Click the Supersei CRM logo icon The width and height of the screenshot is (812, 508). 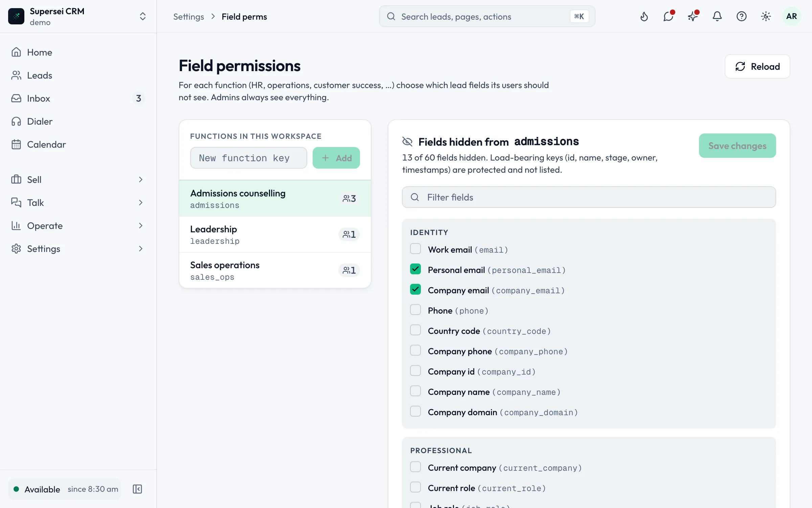pyautogui.click(x=16, y=16)
